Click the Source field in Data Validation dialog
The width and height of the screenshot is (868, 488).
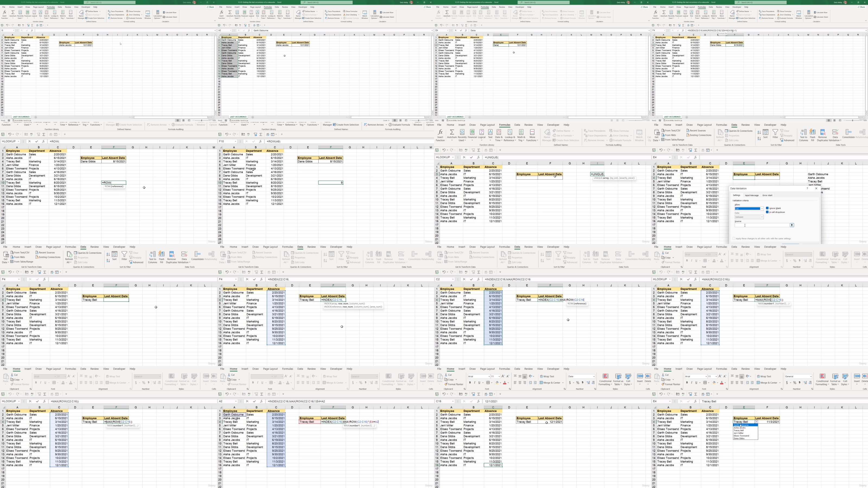click(762, 225)
